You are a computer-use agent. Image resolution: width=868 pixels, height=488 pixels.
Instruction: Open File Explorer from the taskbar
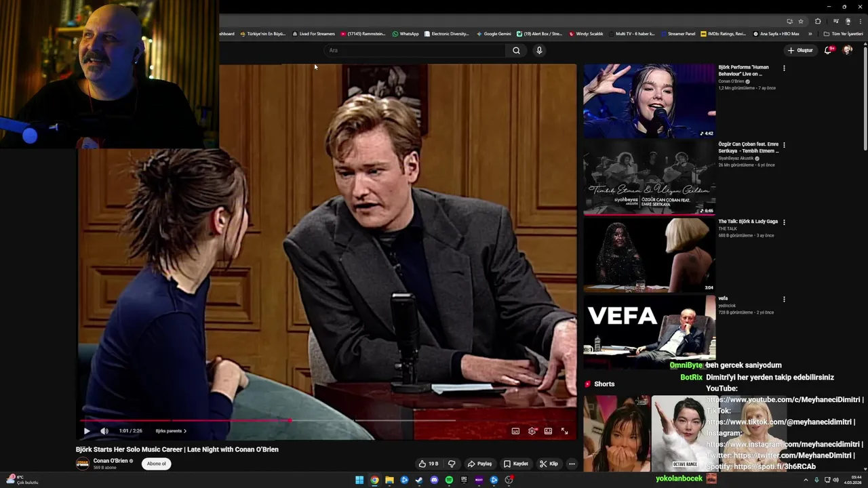[x=389, y=480]
